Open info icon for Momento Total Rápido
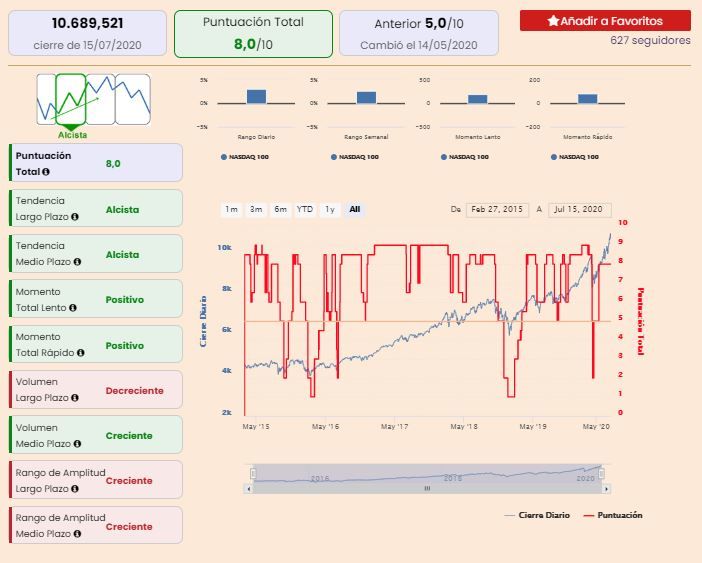Viewport: 702px width, 563px height. tap(81, 353)
